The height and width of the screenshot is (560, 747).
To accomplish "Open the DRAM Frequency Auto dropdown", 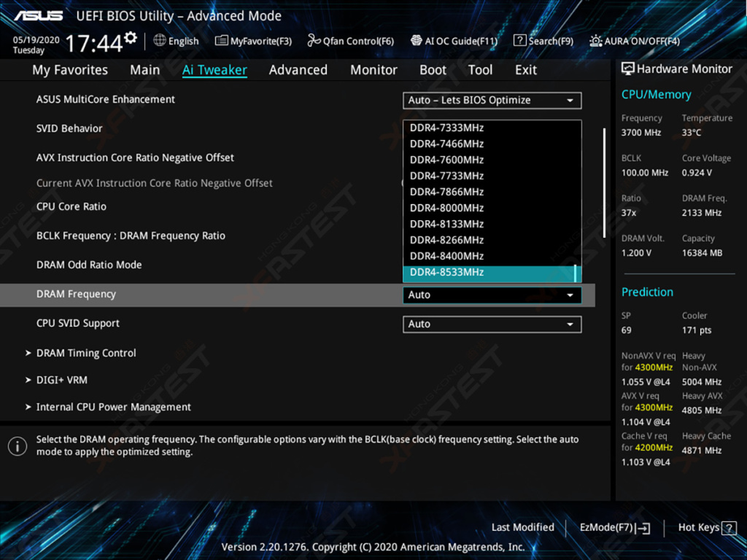I will click(492, 295).
